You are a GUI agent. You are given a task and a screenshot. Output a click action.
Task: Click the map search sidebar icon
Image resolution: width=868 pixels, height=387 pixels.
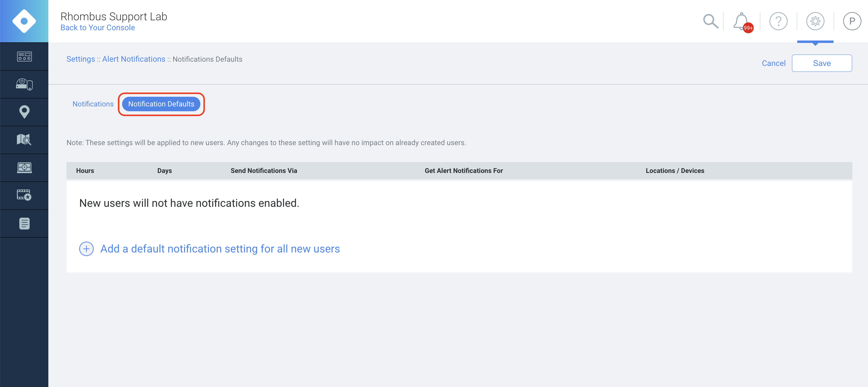24,139
